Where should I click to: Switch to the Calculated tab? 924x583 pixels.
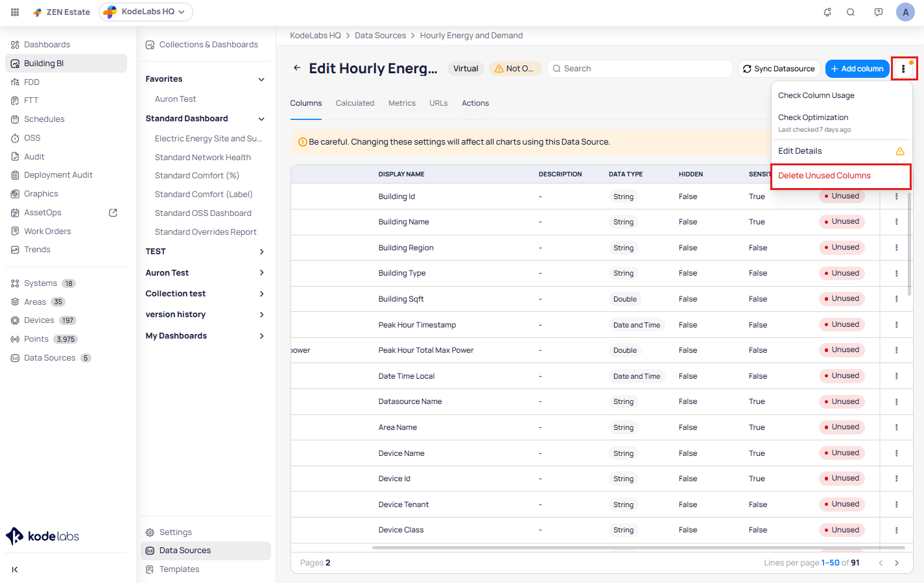355,103
